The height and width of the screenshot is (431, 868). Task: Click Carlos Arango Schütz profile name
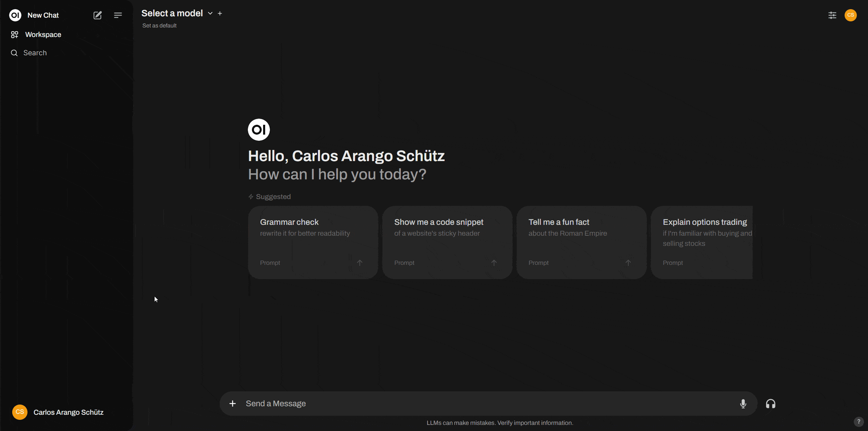coord(68,412)
